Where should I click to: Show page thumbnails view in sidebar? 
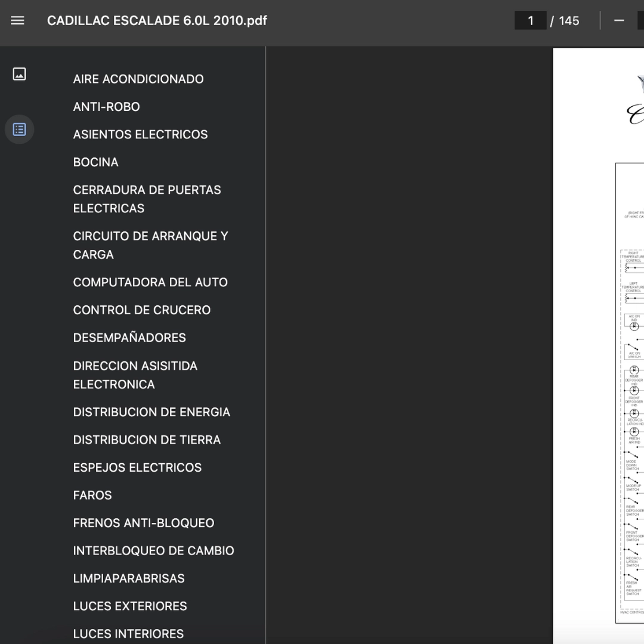(19, 74)
